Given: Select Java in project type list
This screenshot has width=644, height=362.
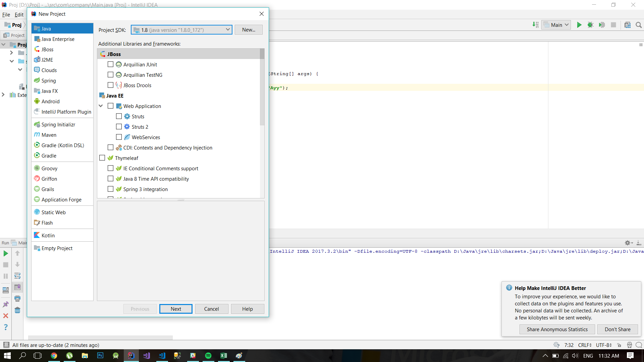Looking at the screenshot, I should (62, 28).
